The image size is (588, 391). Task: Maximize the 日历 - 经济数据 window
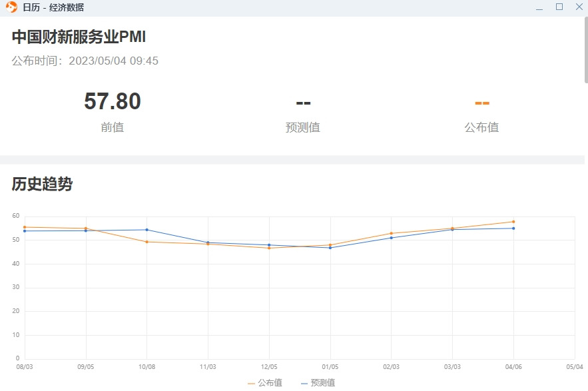(559, 7)
